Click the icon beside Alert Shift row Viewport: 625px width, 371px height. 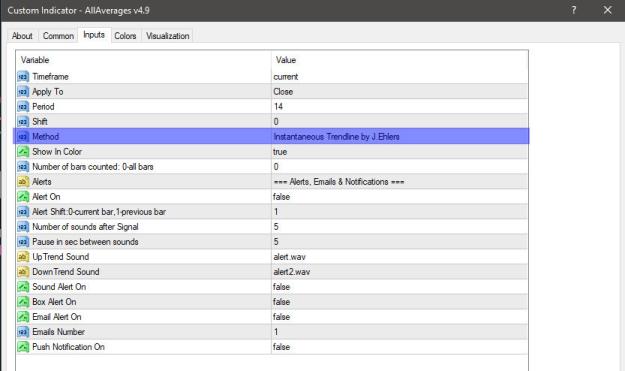click(23, 212)
